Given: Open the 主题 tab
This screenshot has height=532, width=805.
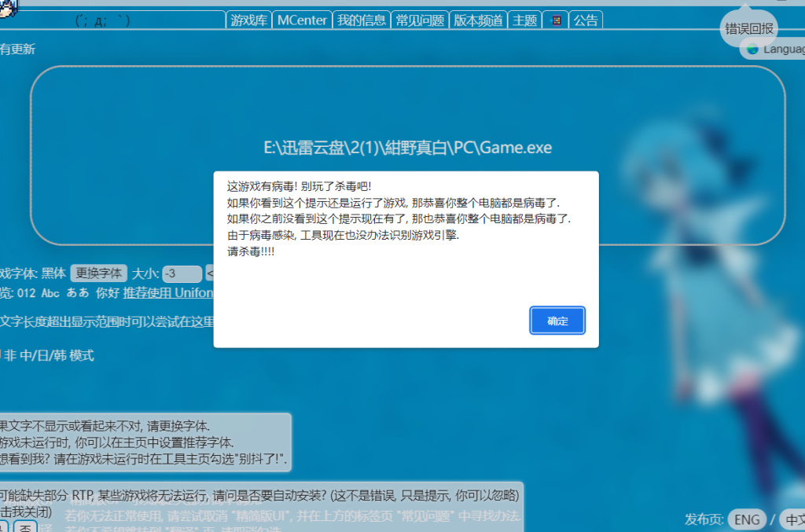Looking at the screenshot, I should point(524,20).
